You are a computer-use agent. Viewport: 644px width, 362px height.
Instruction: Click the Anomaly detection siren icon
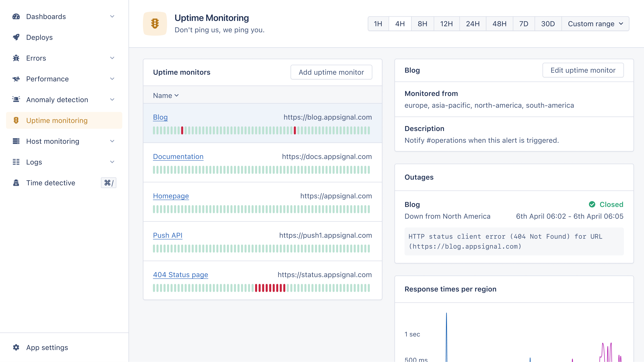click(x=16, y=100)
